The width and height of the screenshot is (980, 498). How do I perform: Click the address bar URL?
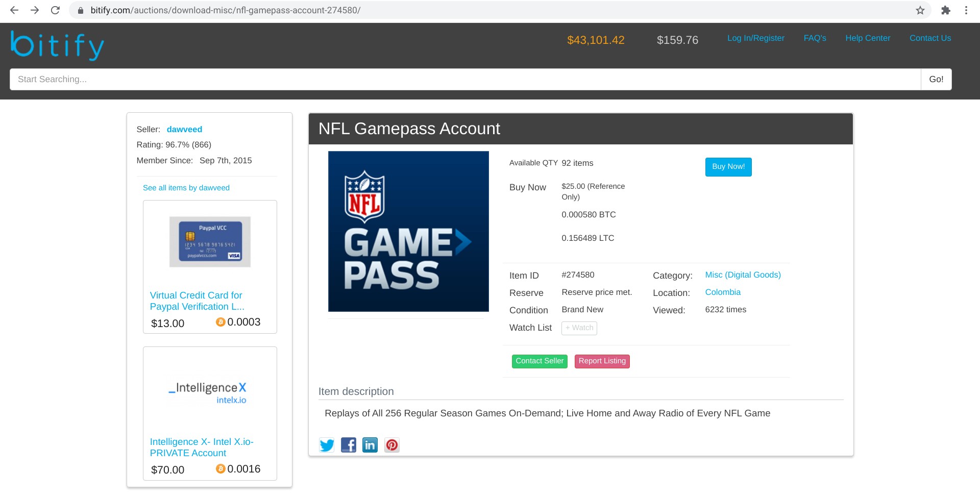click(x=226, y=10)
